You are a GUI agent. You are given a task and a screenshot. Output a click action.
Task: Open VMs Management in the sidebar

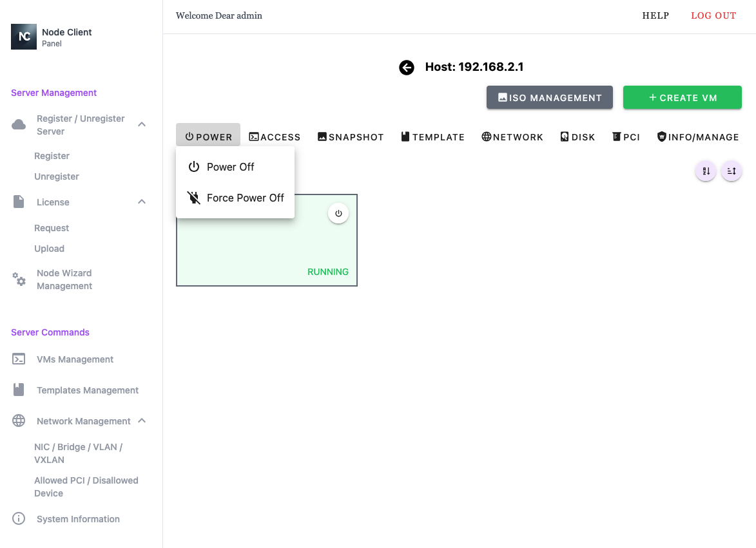75,359
